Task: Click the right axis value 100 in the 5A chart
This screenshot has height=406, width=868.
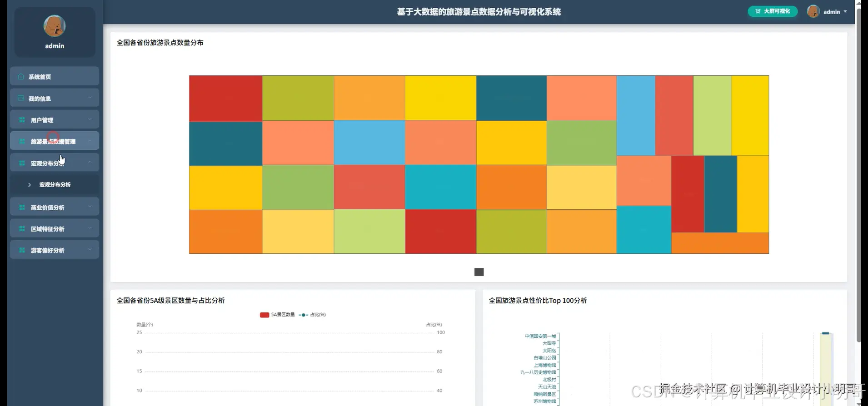Action: point(441,332)
